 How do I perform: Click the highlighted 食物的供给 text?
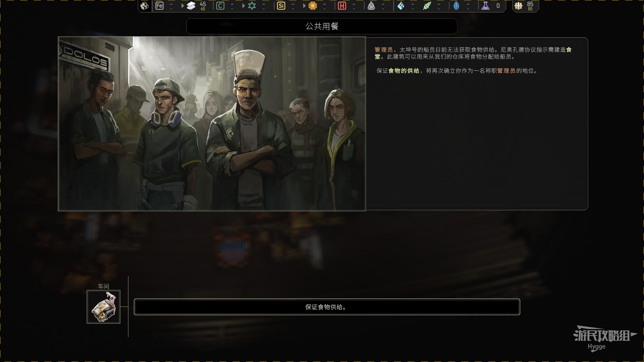[404, 71]
